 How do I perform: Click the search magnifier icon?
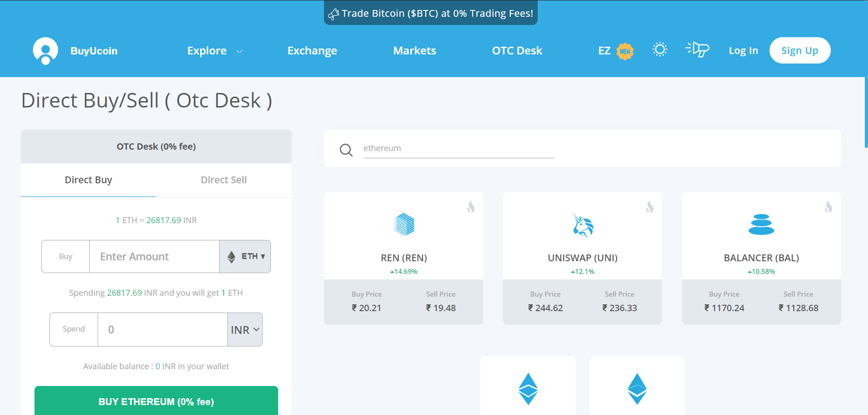[x=346, y=150]
